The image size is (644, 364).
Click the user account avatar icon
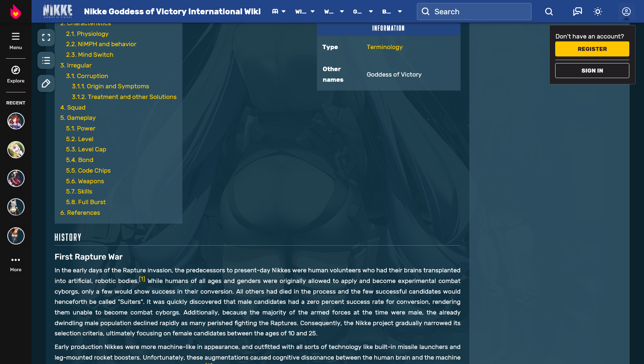(x=626, y=12)
